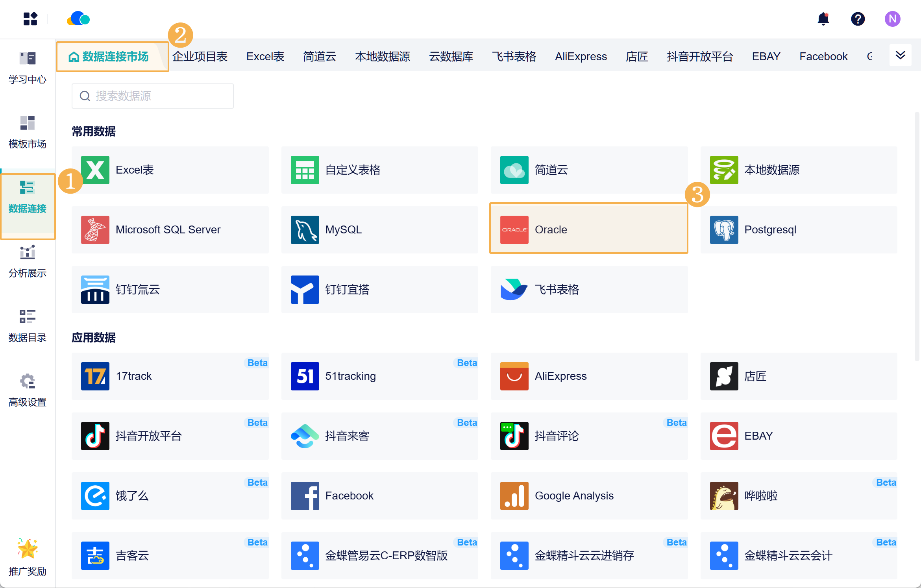Open the notifications bell
This screenshot has width=921, height=588.
[823, 19]
